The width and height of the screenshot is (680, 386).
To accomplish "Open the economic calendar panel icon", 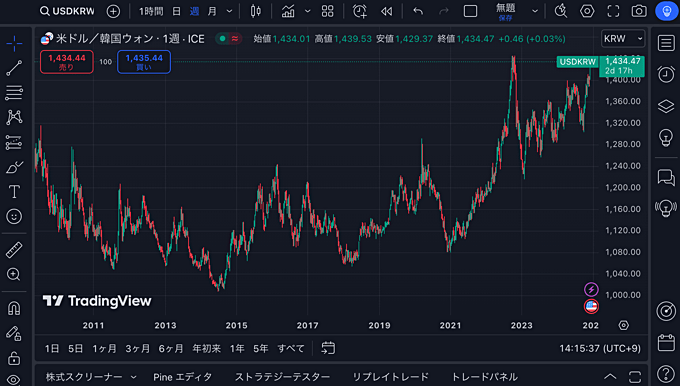I will [x=667, y=342].
